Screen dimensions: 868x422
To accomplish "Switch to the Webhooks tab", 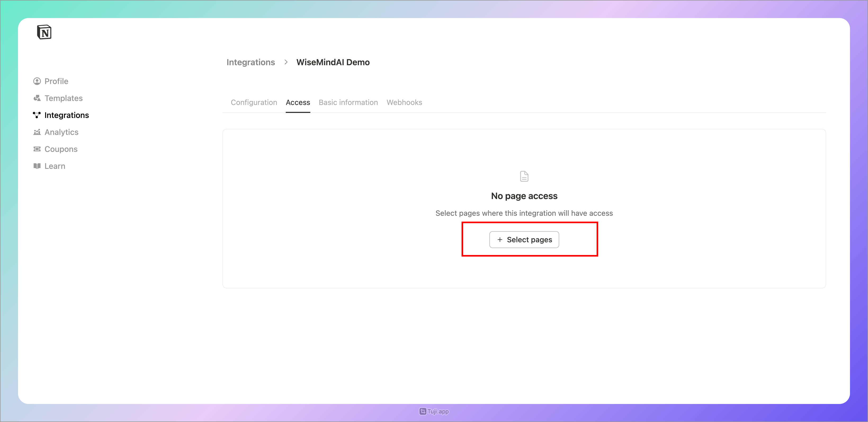I will [404, 103].
